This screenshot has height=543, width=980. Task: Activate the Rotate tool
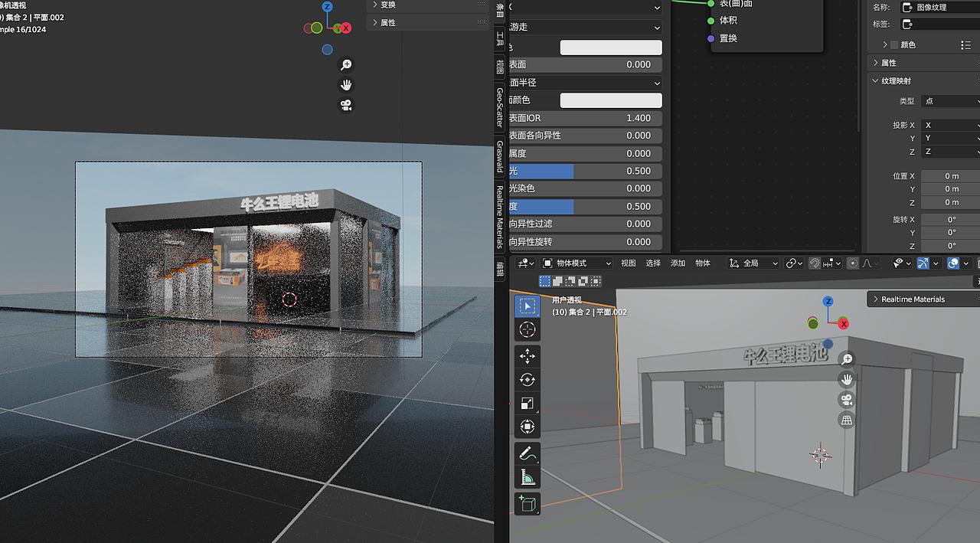528,380
